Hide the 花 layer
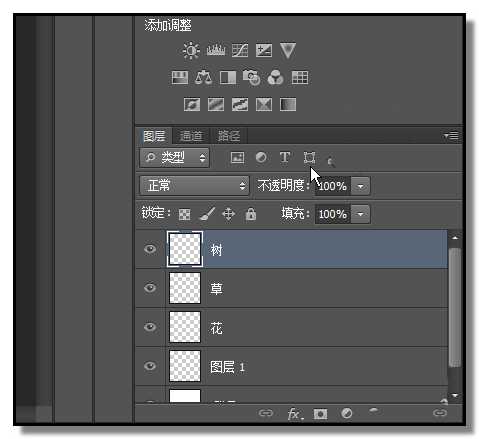The height and width of the screenshot is (439, 479). pos(150,327)
